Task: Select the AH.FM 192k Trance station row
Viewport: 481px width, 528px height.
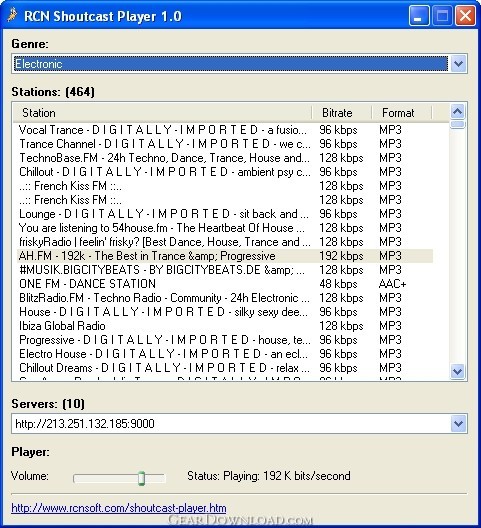Action: (225, 256)
